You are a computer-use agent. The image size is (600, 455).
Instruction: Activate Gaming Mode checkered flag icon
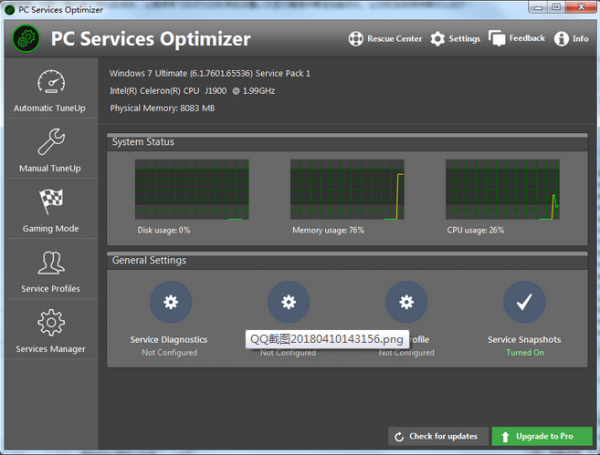pyautogui.click(x=51, y=201)
